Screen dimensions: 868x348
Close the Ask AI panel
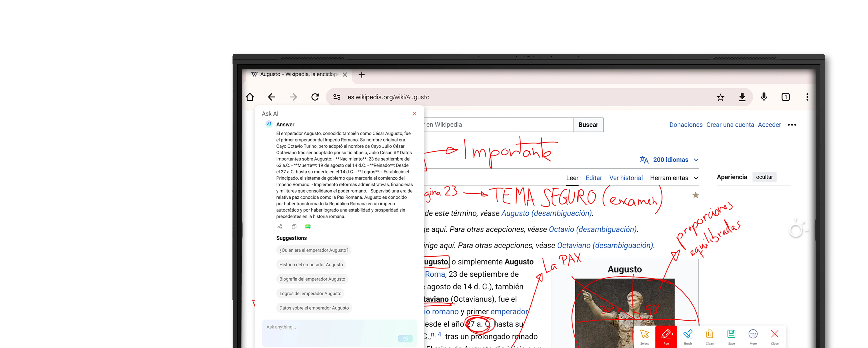pyautogui.click(x=414, y=114)
